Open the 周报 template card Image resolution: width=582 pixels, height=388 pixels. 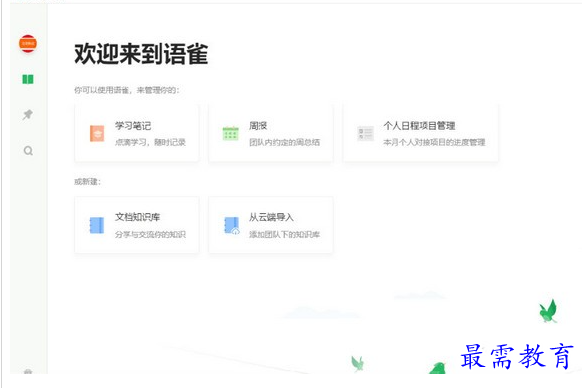pos(271,133)
